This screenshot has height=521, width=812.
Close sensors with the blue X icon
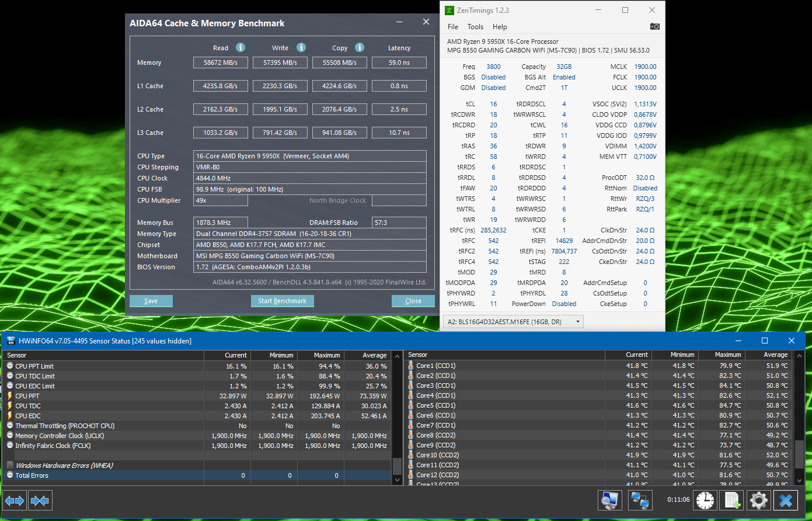(x=786, y=501)
